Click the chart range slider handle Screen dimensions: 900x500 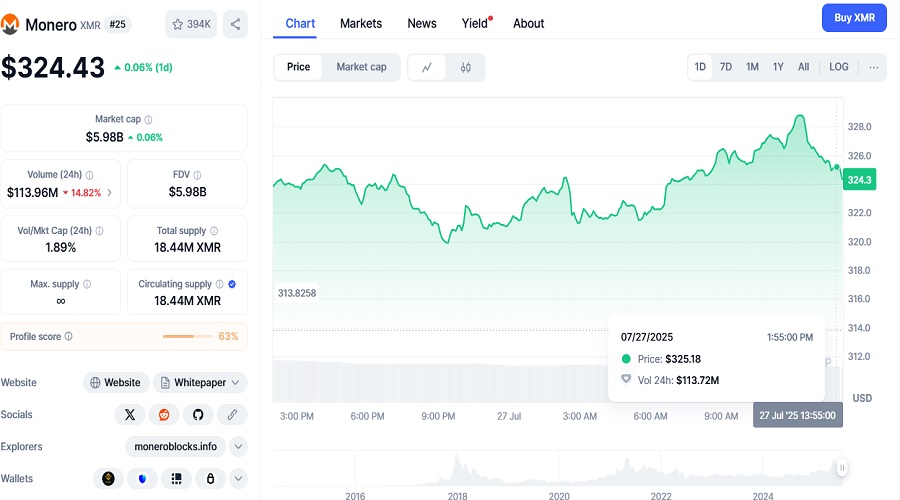842,468
